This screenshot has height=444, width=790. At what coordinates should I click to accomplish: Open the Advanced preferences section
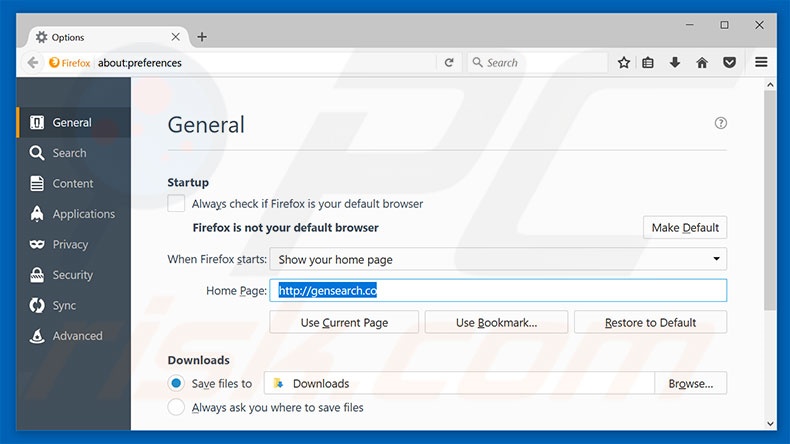74,336
